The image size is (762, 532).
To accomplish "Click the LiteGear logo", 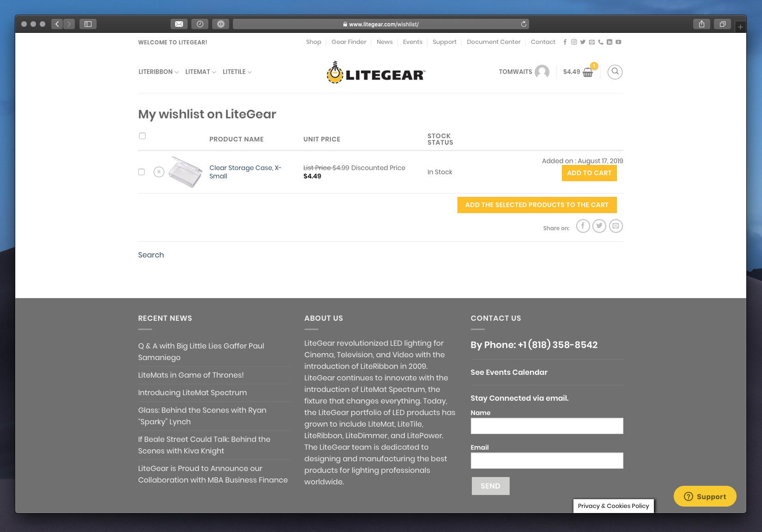I will click(x=376, y=73).
